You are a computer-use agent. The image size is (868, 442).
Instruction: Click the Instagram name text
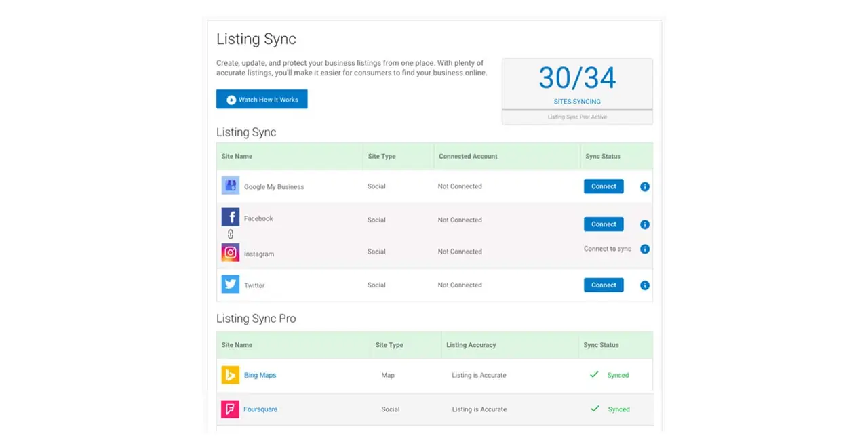coord(259,254)
